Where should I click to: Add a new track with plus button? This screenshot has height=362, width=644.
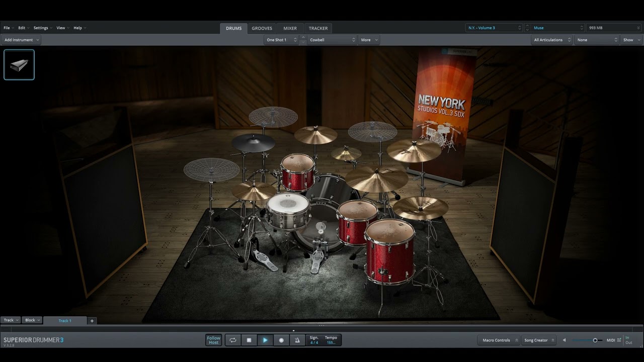pyautogui.click(x=92, y=321)
